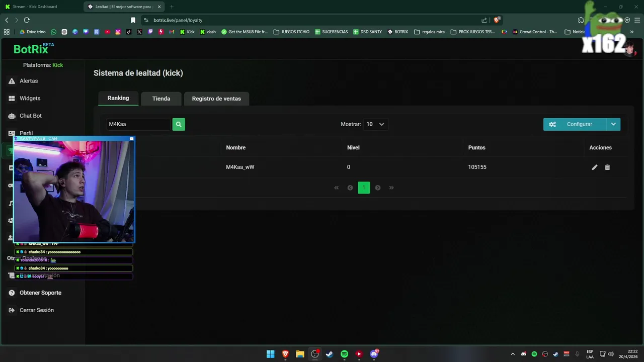Reload the page in the browser
Viewport: 644px width, 362px height.
click(27, 20)
